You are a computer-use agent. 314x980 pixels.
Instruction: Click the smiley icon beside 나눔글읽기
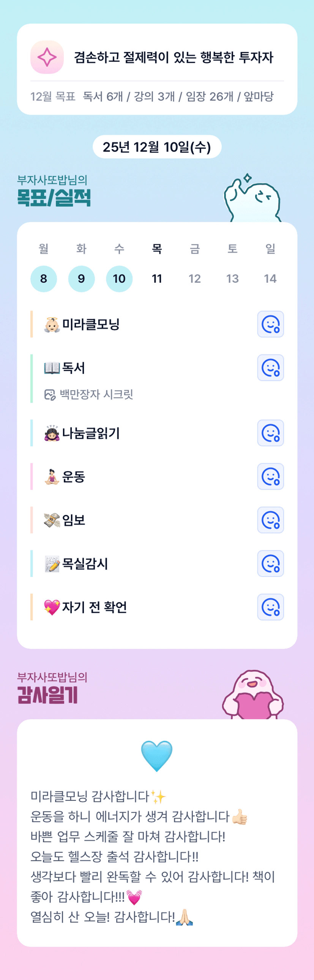click(270, 433)
